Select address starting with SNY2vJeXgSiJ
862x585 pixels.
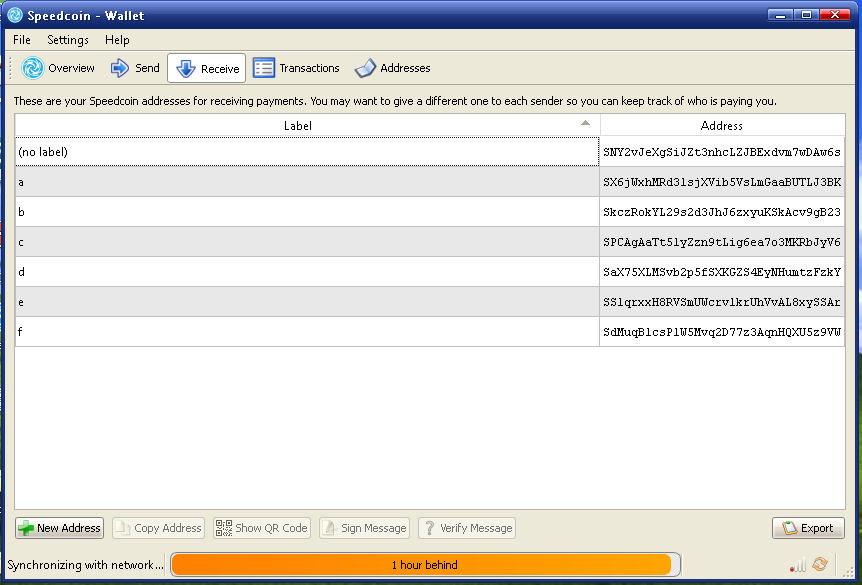point(722,152)
